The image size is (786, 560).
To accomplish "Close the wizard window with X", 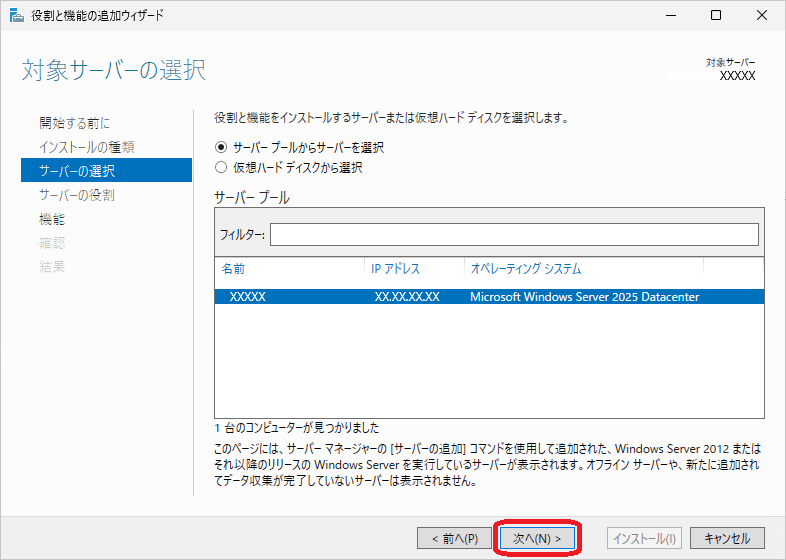I will [761, 15].
